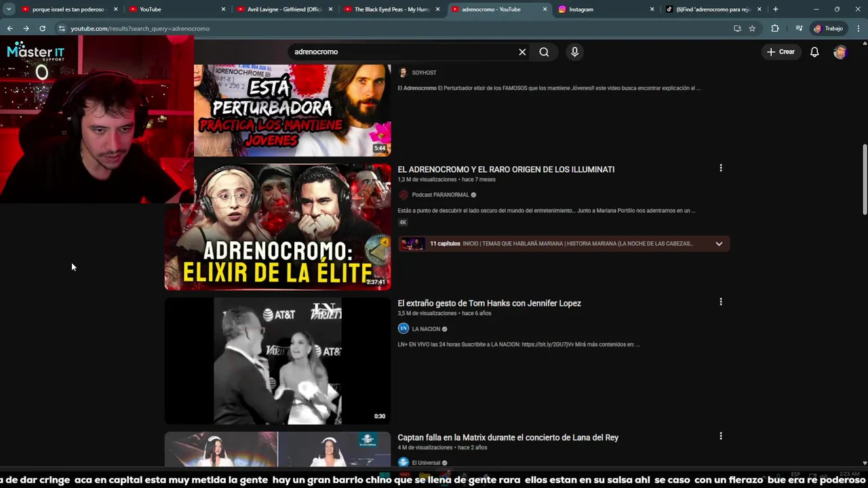This screenshot has width=868, height=488.
Task: Close the adrenocromo - YouTube tab
Action: tap(545, 9)
